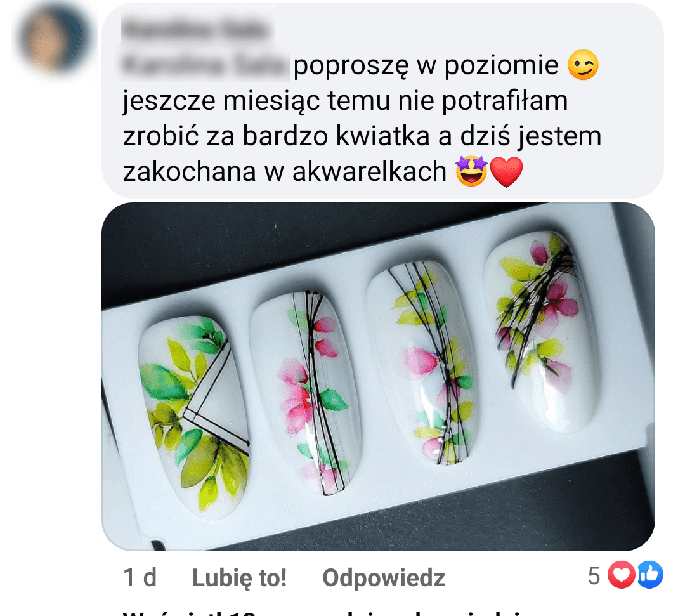Click the blurred commenter name heading
The height and width of the screenshot is (616, 685).
[195, 30]
